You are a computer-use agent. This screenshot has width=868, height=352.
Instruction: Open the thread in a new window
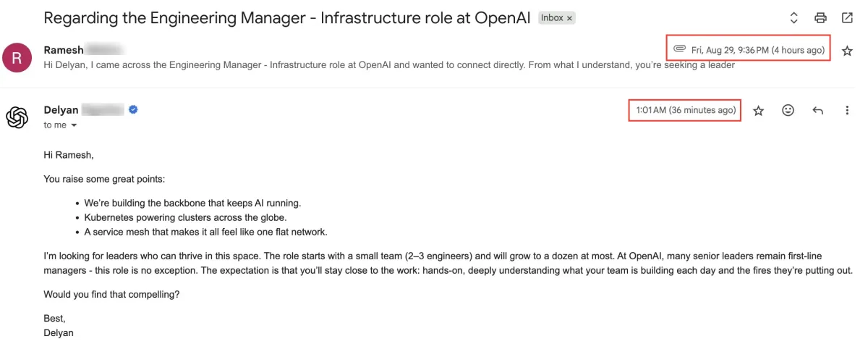(847, 18)
